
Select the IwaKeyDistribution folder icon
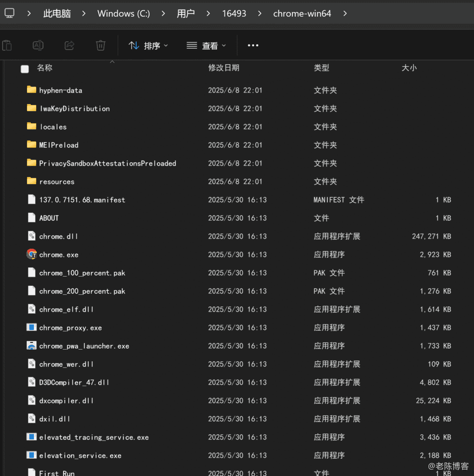[32, 108]
